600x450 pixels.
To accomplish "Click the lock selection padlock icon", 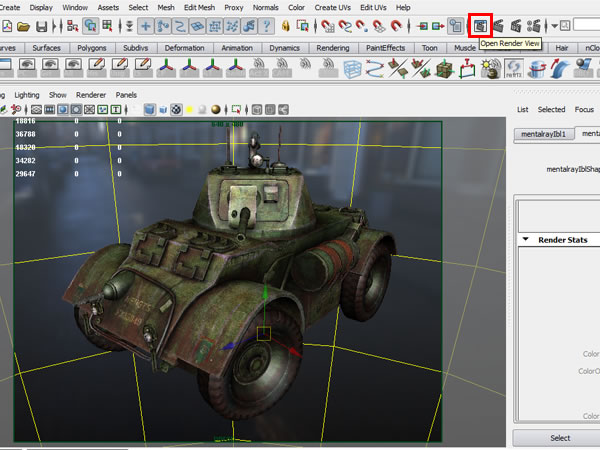I will (x=285, y=26).
